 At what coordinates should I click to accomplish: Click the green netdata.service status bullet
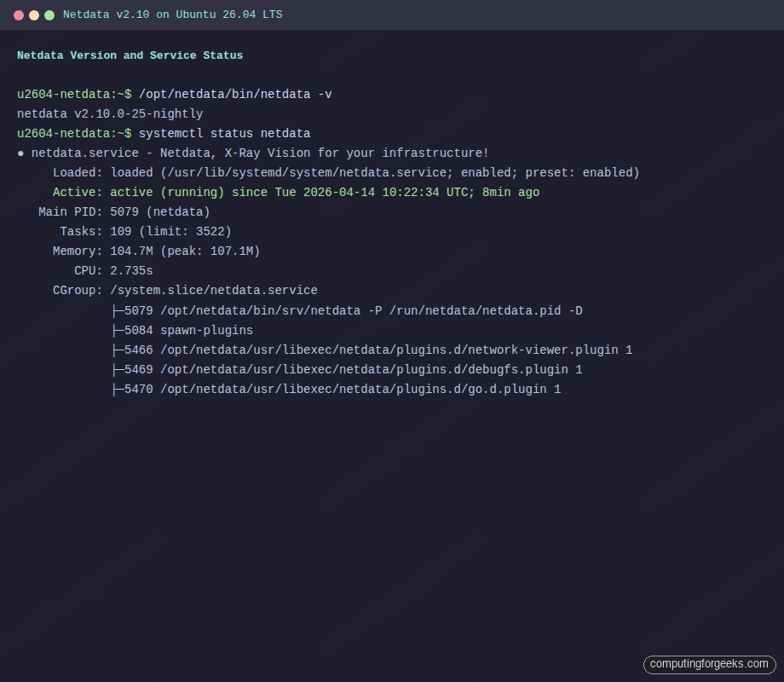(20, 153)
